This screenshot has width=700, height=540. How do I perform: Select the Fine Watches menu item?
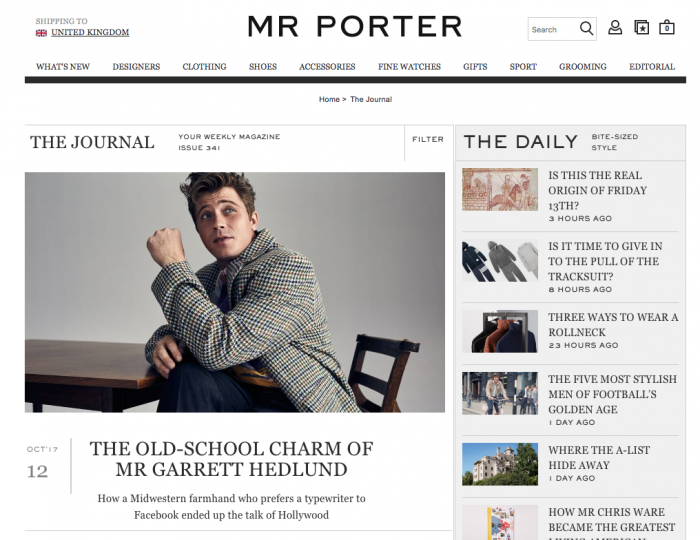[x=409, y=66]
